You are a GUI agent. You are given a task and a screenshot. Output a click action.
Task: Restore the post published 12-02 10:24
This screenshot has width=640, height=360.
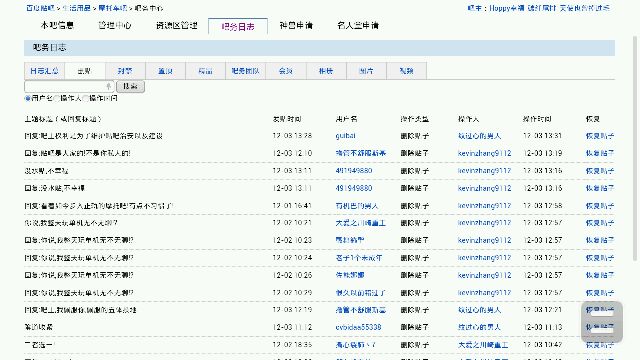[x=600, y=258]
